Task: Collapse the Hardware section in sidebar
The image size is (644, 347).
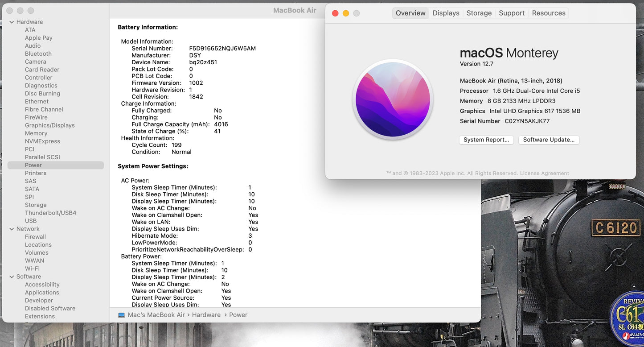Action: tap(12, 22)
